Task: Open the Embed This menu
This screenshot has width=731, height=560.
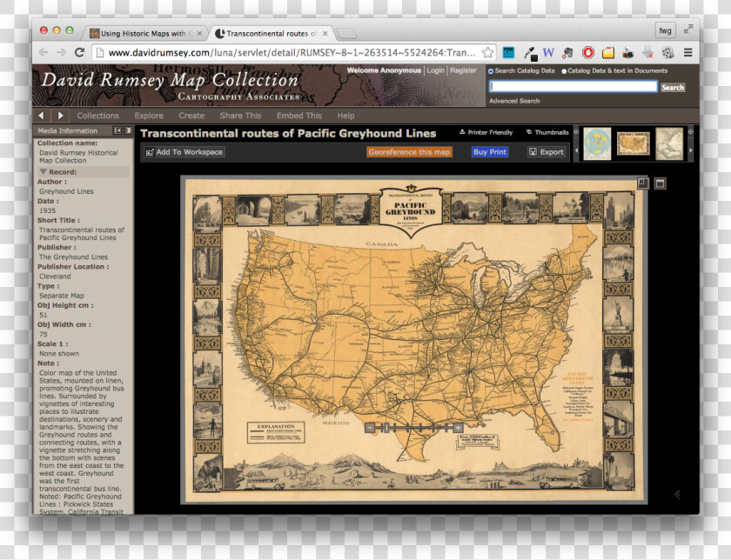Action: (299, 116)
